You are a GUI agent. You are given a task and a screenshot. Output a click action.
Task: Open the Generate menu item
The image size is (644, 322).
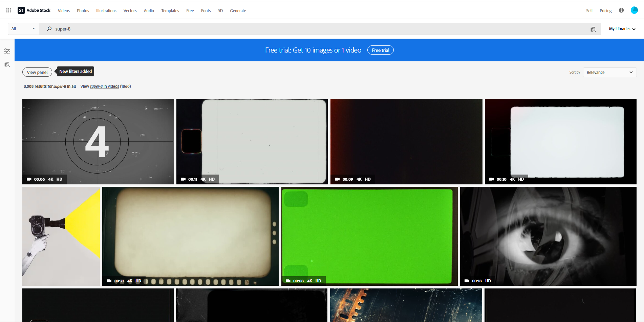238,11
